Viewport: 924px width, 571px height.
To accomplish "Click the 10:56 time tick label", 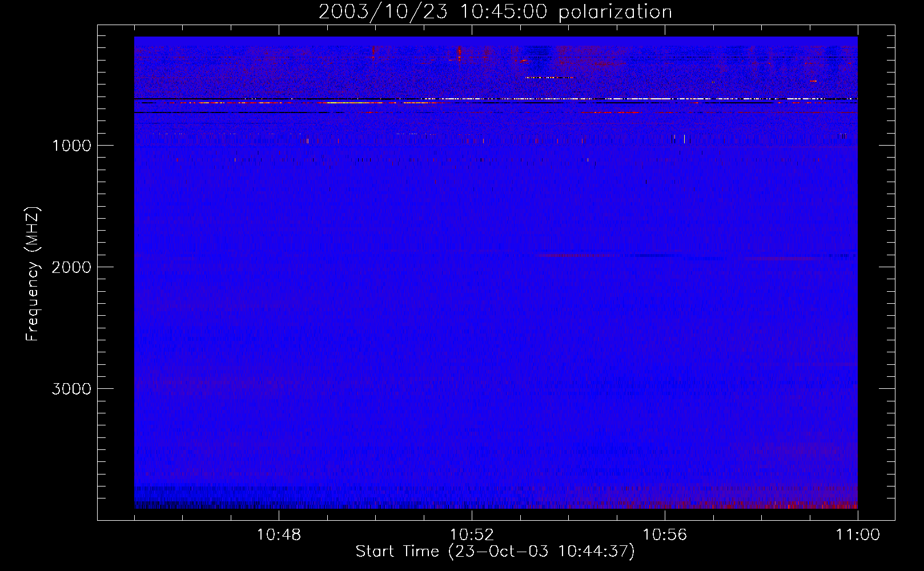I will pos(665,535).
